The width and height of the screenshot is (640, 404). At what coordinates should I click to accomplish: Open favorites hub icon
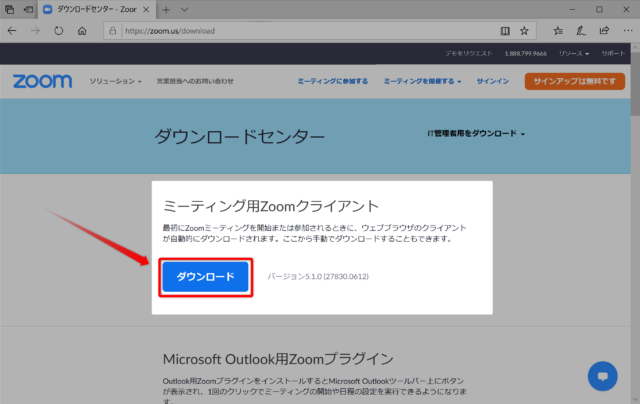click(x=558, y=31)
